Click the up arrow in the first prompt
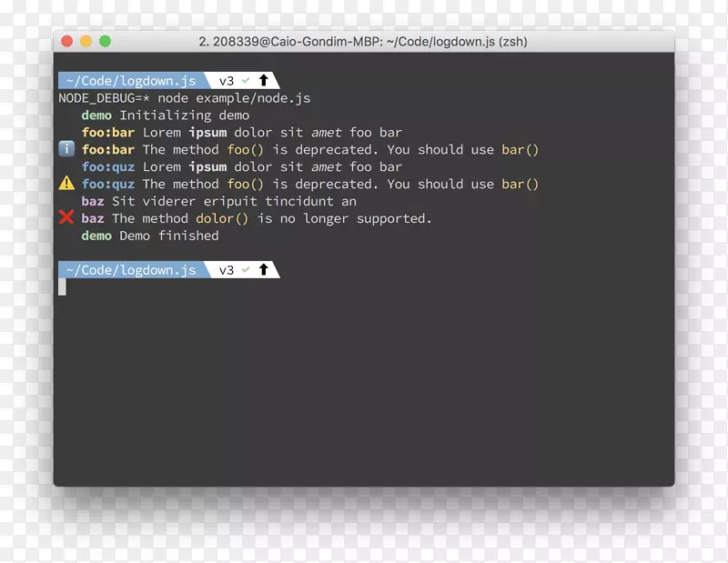This screenshot has height=563, width=728. [x=262, y=80]
